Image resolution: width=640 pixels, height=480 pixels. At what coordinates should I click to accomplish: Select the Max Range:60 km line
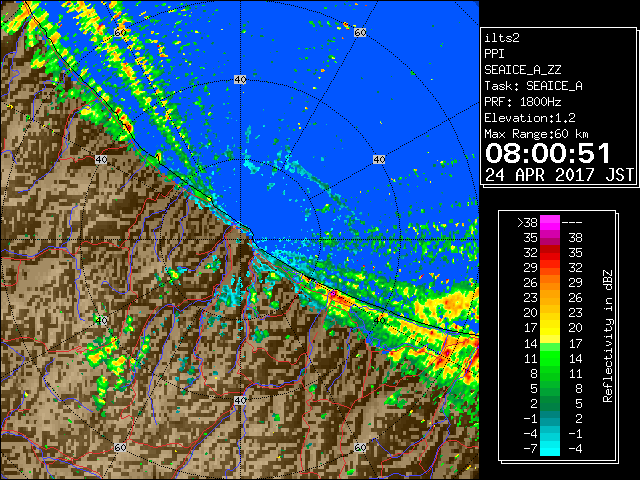537,134
